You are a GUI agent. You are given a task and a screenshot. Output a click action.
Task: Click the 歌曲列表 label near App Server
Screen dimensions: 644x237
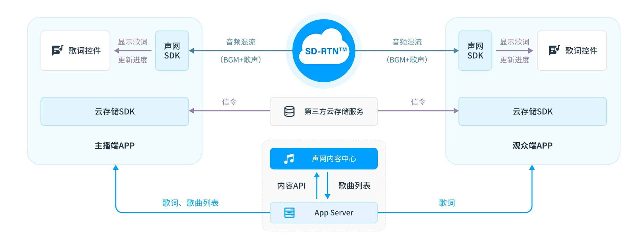(354, 186)
